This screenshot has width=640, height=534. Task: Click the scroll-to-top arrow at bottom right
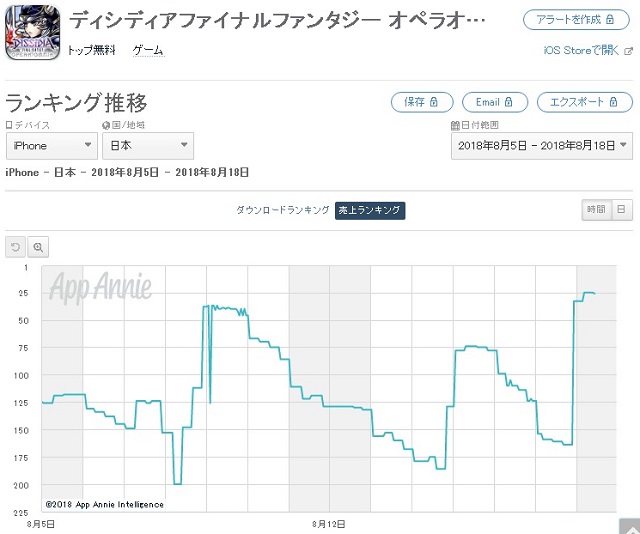tap(631, 527)
